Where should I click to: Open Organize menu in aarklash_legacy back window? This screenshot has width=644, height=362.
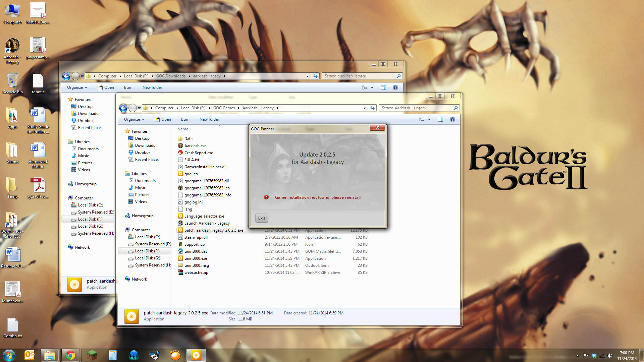point(77,87)
